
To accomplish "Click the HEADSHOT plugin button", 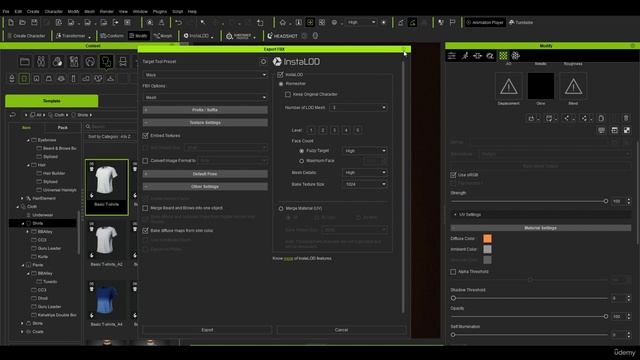I will 282,36.
